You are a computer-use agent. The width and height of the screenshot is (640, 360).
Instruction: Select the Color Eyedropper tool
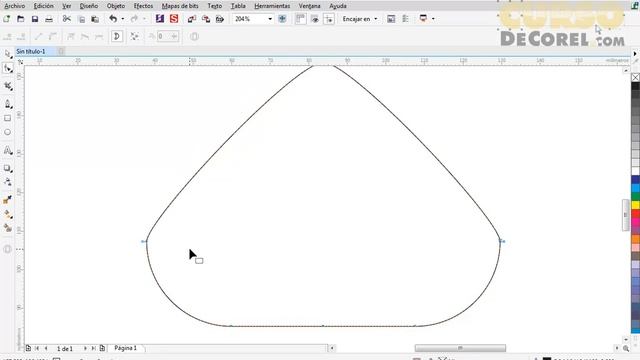pos(7,200)
